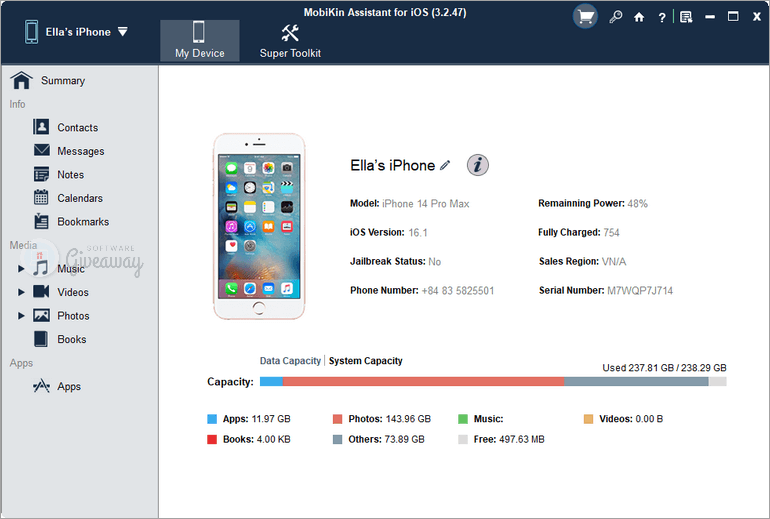Expand the Photos tree node

click(21, 316)
